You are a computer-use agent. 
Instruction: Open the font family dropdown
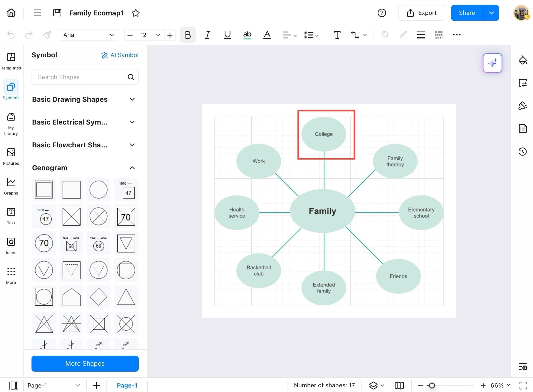coord(88,35)
